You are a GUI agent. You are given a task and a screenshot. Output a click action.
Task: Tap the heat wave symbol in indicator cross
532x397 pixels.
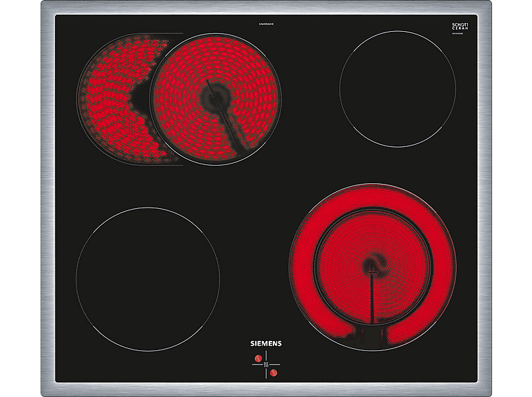pos(265,363)
